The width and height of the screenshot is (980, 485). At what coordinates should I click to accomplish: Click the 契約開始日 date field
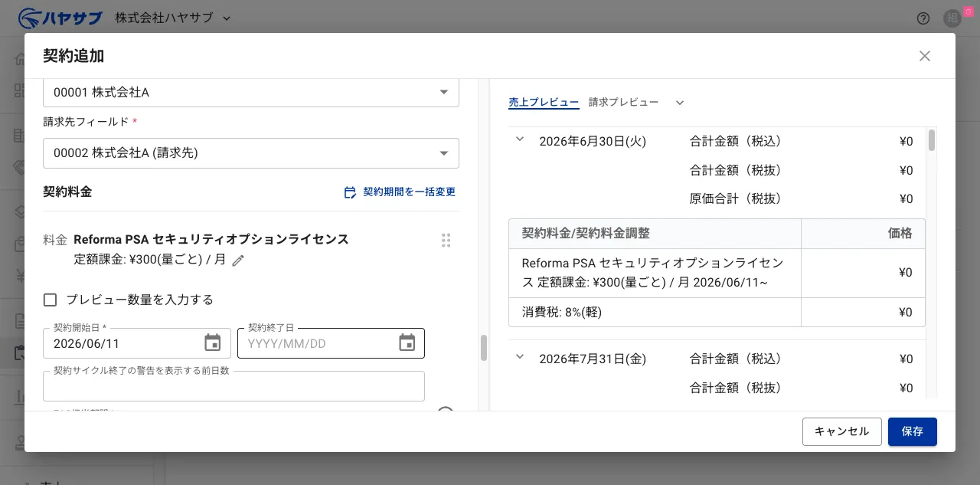137,343
